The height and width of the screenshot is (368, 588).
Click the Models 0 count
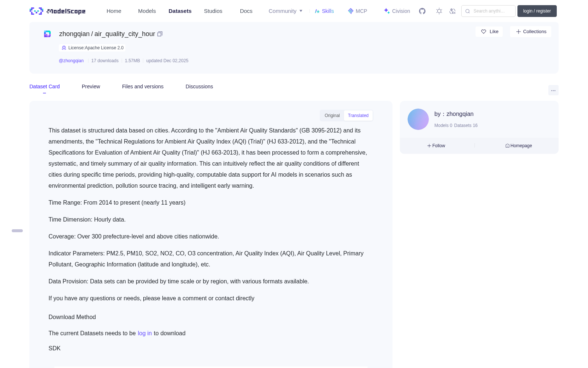tap(443, 125)
